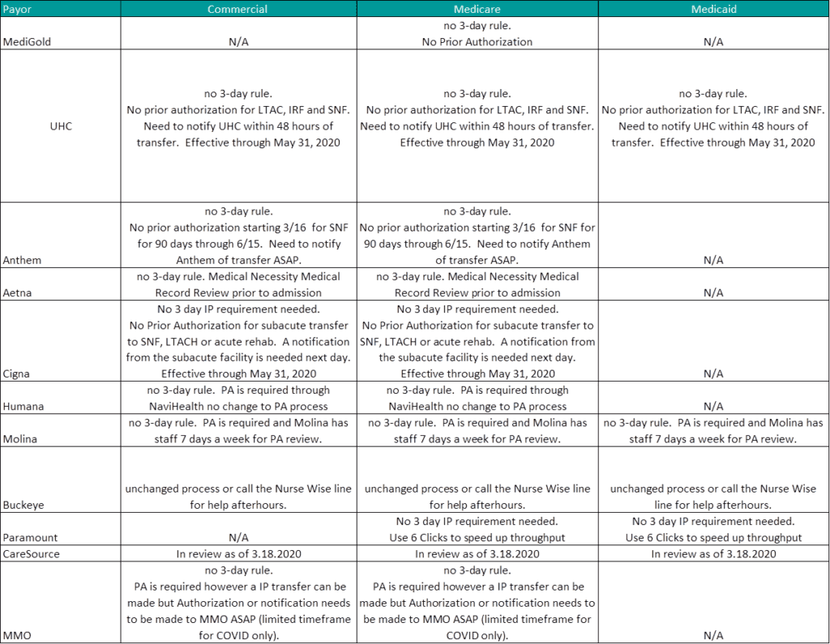Select the Medicaid column header

pos(713,9)
